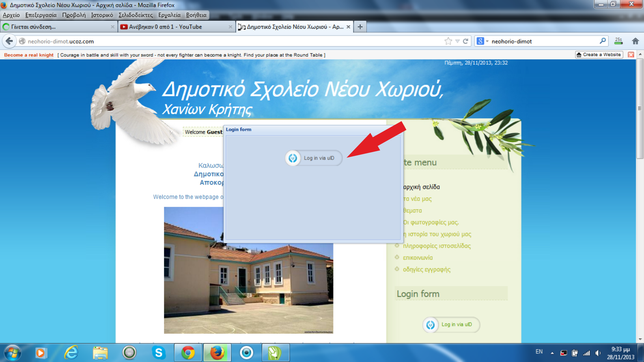Go to the Firefox home page icon
The height and width of the screenshot is (362, 644).
(635, 41)
